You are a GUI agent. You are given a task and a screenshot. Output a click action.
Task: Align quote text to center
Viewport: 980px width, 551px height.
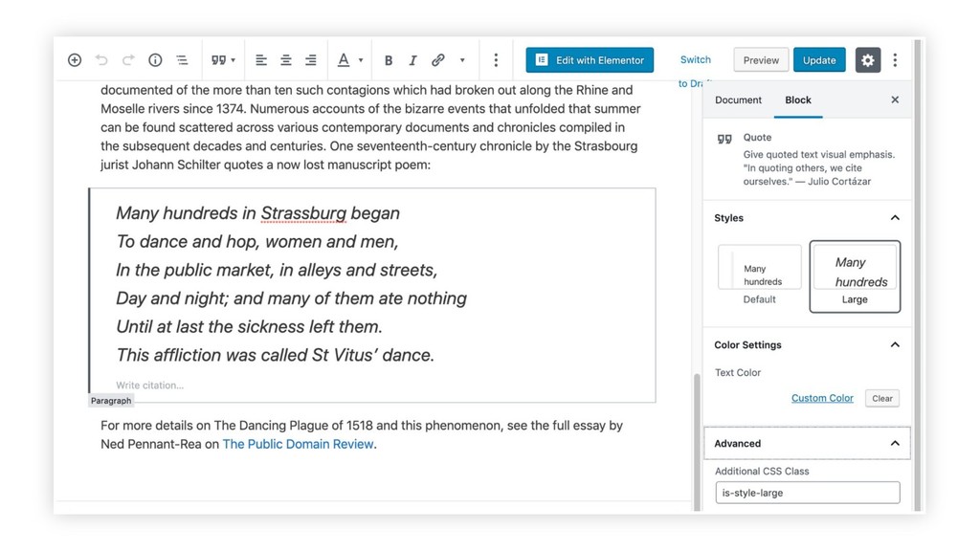point(286,60)
